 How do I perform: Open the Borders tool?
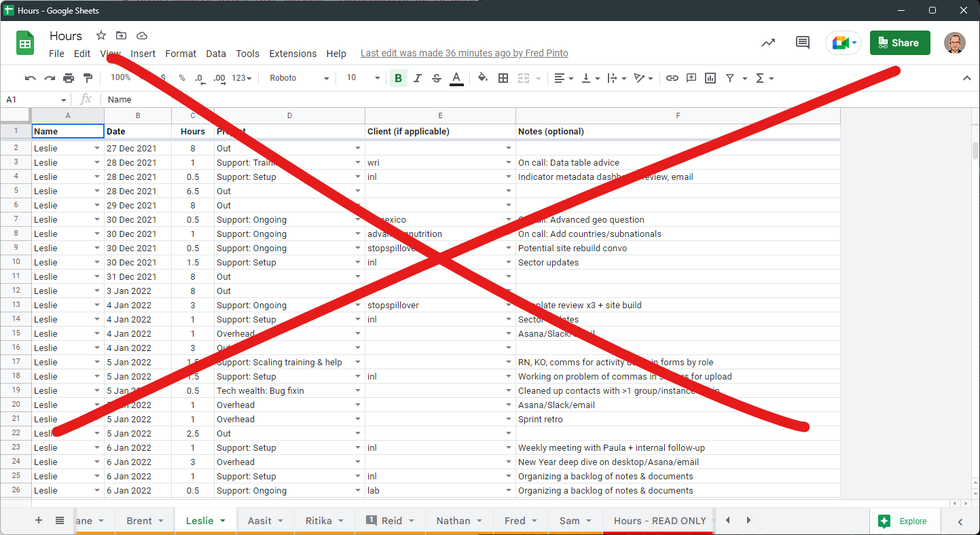(503, 78)
